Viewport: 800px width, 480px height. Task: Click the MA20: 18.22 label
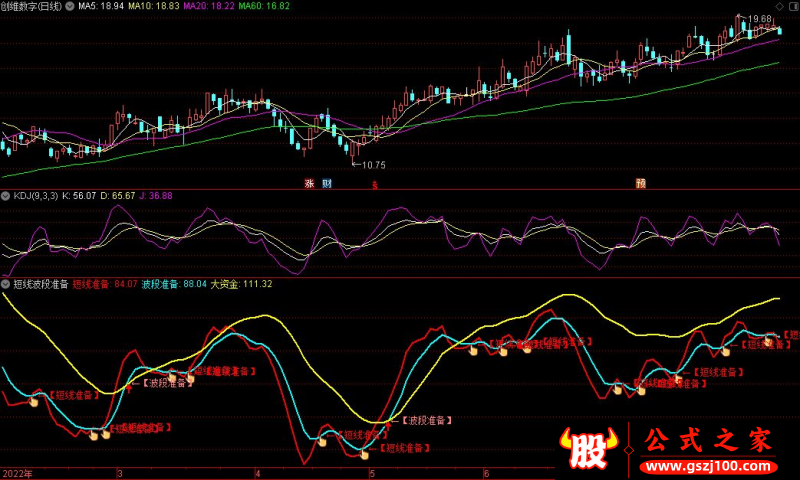click(209, 6)
